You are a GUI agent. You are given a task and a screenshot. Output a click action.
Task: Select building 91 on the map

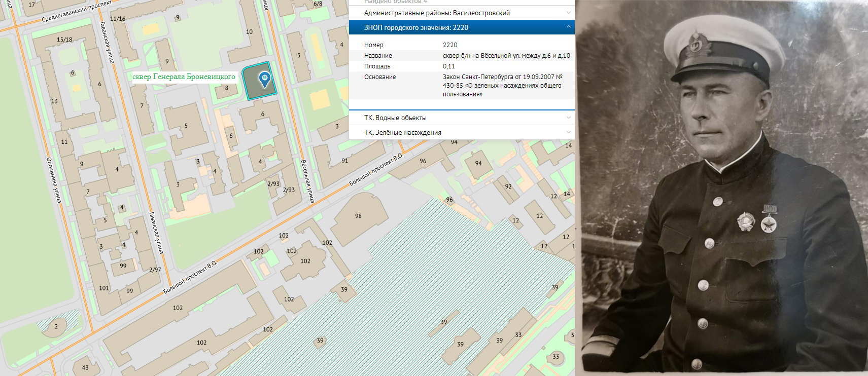344,161
